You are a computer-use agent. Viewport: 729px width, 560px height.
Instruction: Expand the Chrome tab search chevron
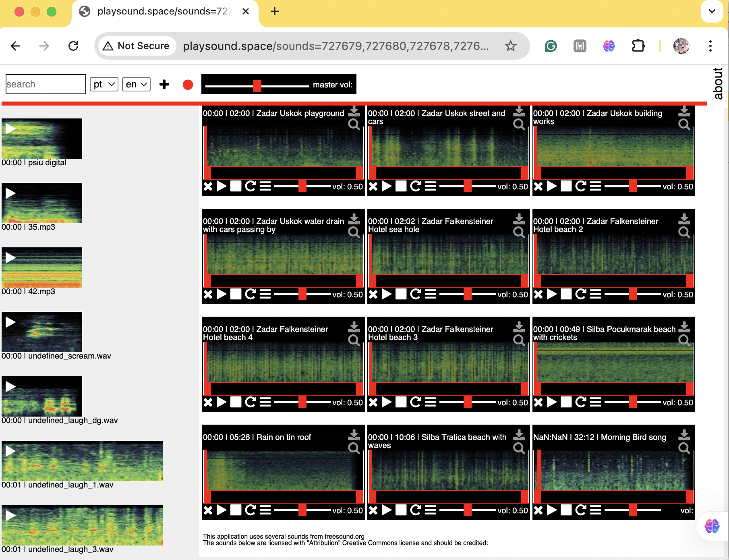pos(712,11)
